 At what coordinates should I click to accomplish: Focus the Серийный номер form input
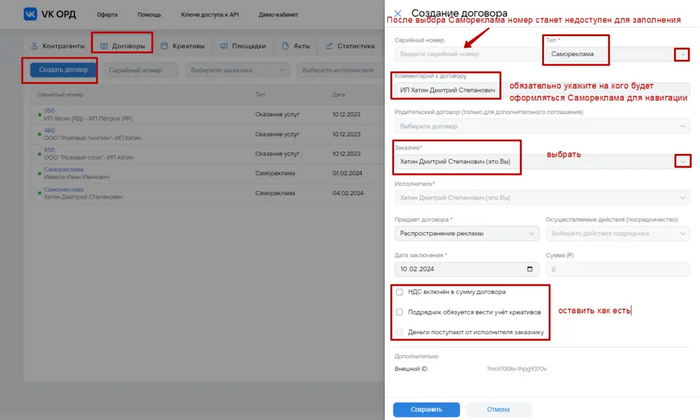(467, 54)
